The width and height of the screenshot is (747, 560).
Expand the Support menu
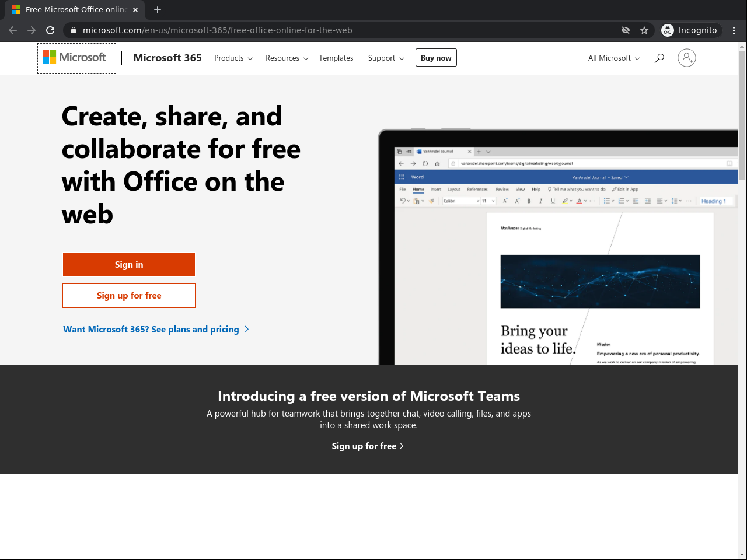[x=386, y=58]
